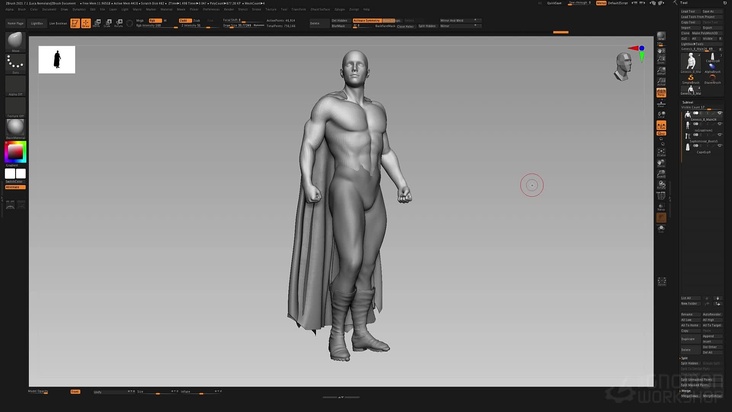The width and height of the screenshot is (732, 412).
Task: Adjust the Draw Size slider
Action: coord(243,26)
